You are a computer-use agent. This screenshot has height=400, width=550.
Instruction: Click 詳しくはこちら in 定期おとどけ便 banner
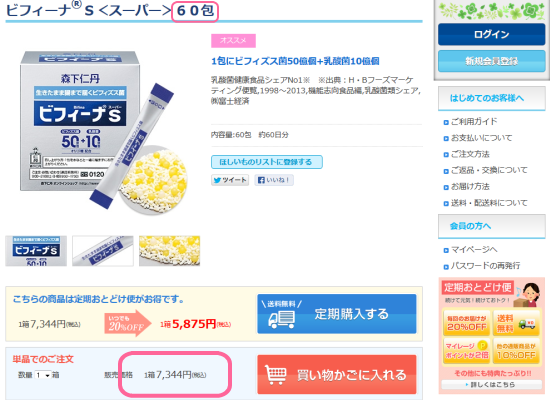[491, 385]
